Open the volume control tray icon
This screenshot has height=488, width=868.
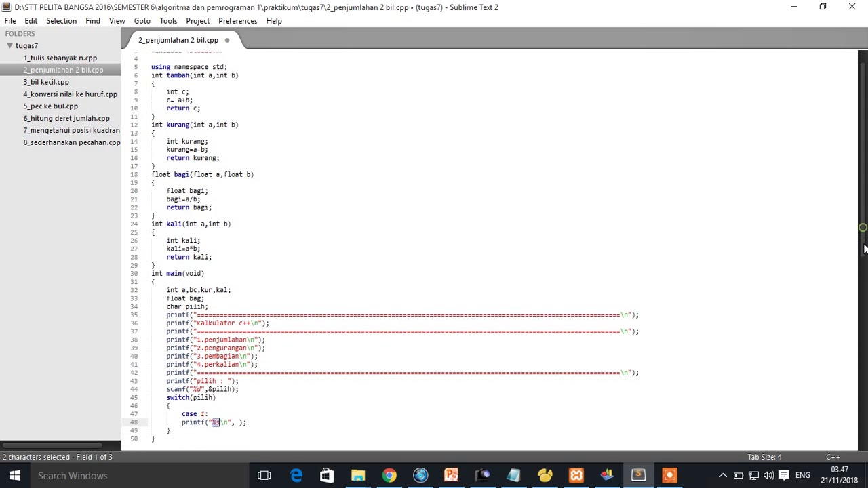(768, 475)
